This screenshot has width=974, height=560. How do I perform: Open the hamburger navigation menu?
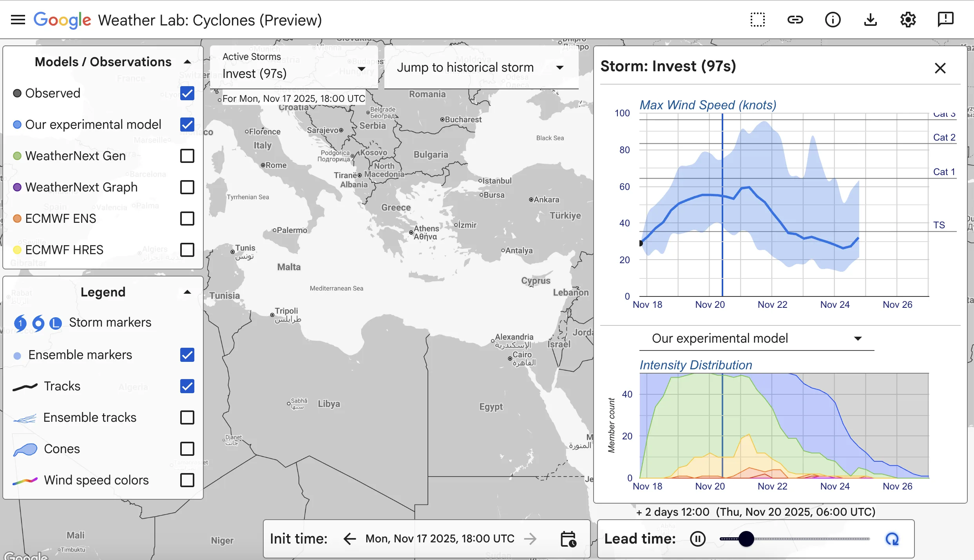pos(18,20)
